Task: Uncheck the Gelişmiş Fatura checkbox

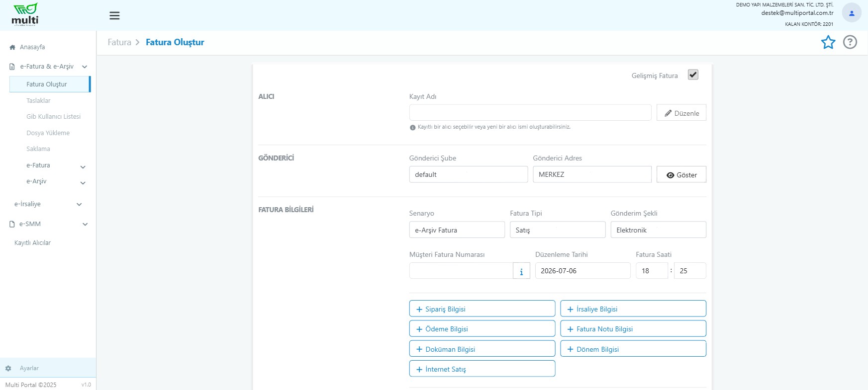Action: pos(693,75)
